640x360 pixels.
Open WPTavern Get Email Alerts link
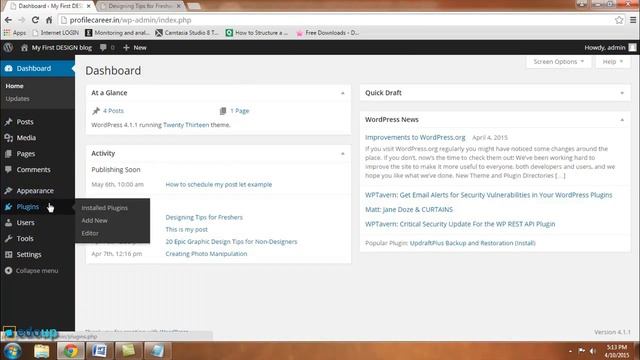pos(489,195)
